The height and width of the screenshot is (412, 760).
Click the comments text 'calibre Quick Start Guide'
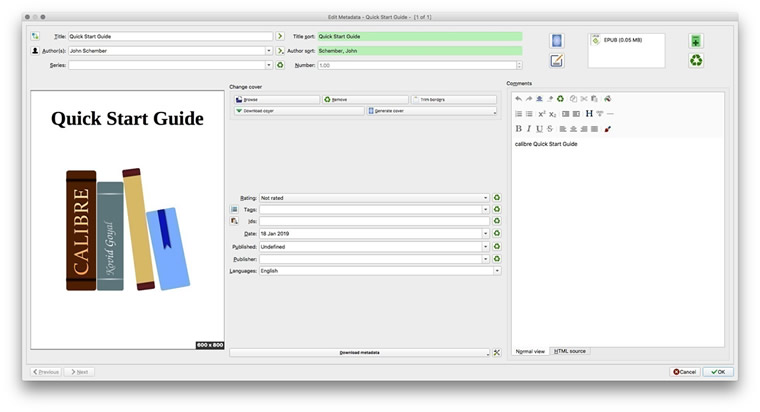(546, 144)
